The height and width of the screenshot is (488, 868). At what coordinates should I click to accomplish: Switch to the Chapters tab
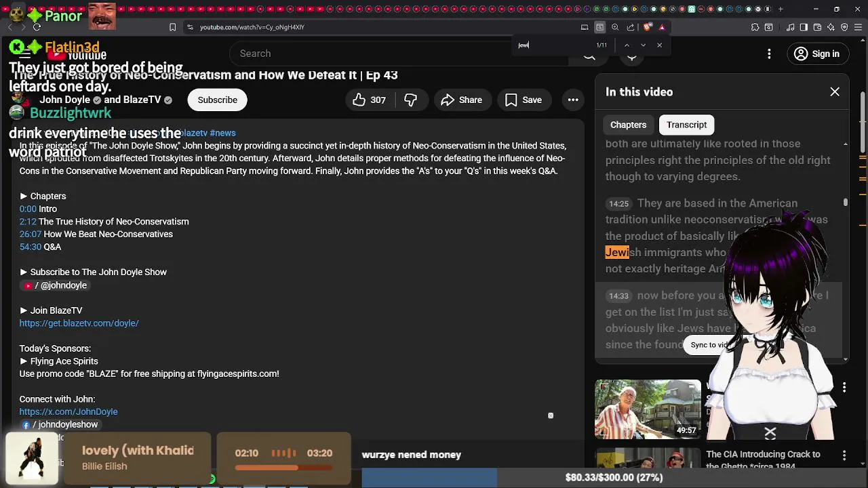(x=628, y=125)
